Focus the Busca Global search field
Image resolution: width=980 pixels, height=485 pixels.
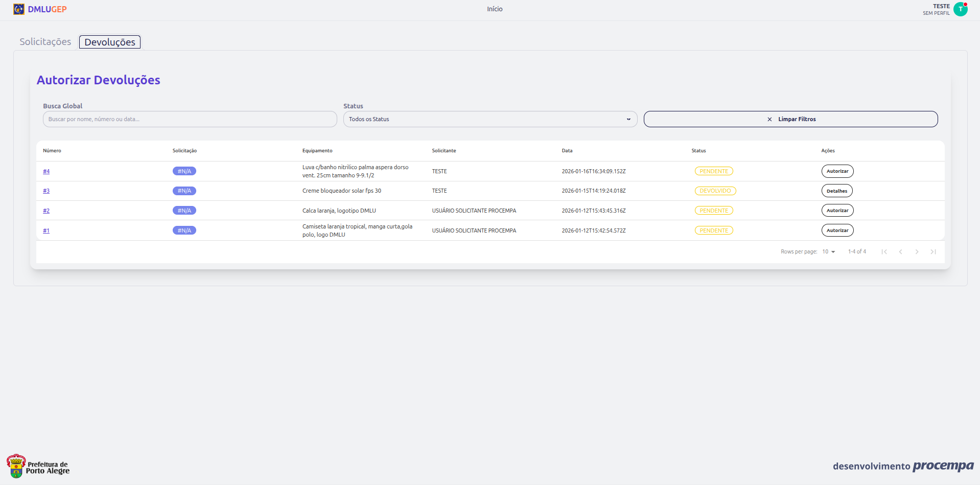click(x=190, y=119)
